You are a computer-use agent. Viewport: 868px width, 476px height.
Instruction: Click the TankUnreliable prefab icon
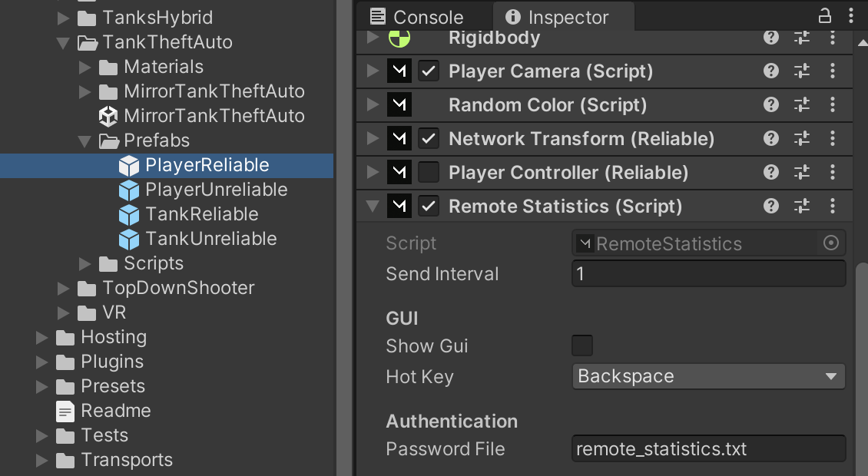(129, 239)
